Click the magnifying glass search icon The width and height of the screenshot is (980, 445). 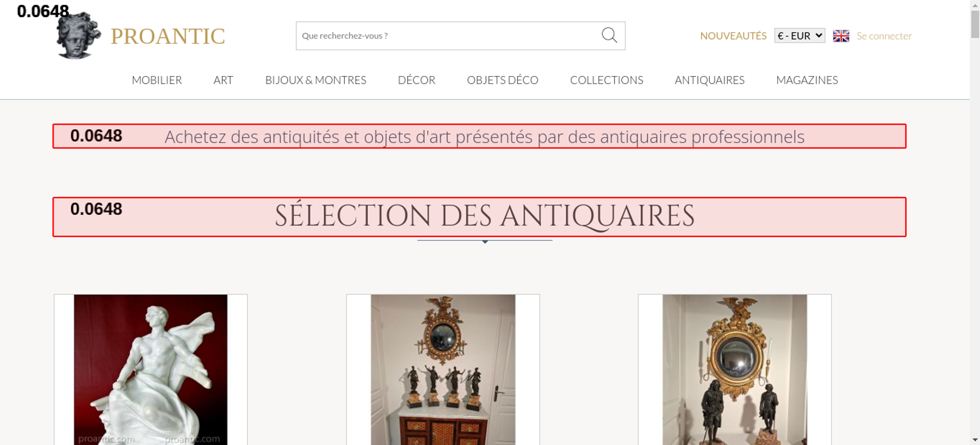609,35
